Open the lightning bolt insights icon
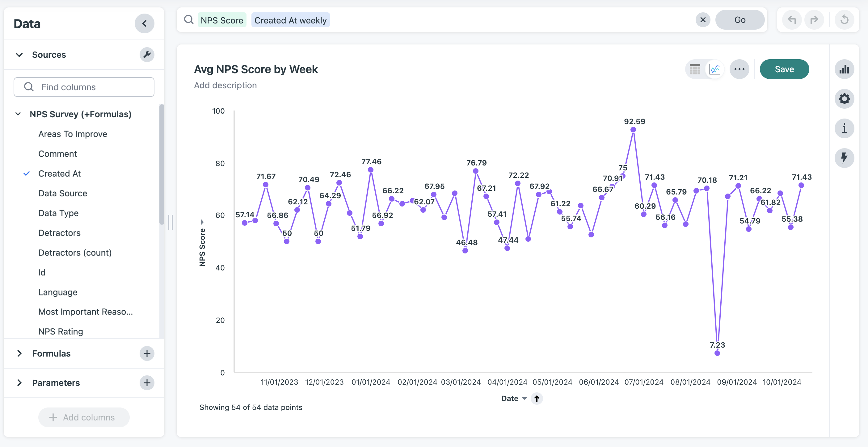The image size is (868, 447). point(844,158)
